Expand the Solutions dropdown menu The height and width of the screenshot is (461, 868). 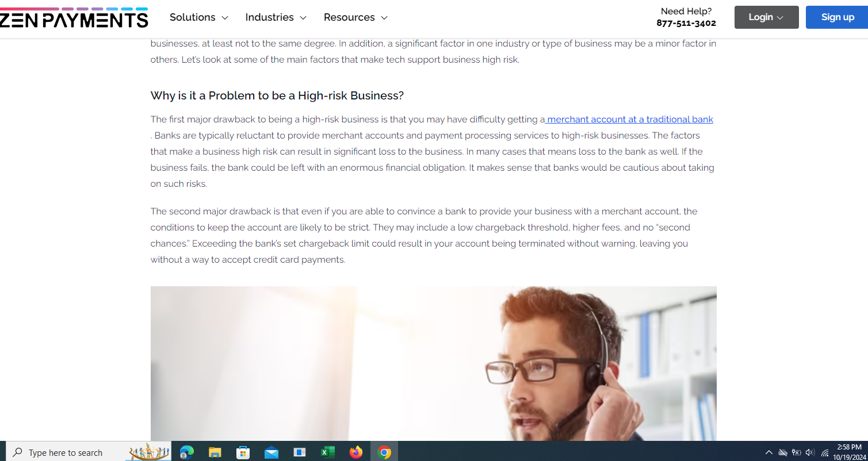pos(199,17)
